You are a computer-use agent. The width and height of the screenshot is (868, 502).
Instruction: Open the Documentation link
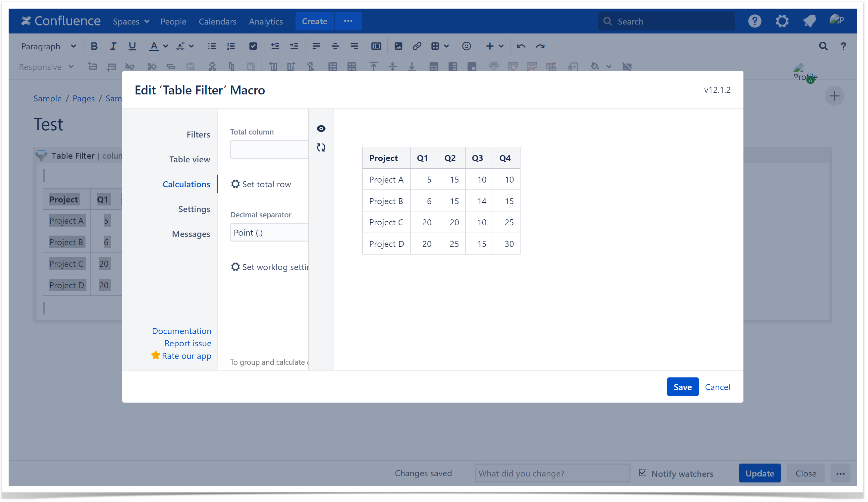182,331
